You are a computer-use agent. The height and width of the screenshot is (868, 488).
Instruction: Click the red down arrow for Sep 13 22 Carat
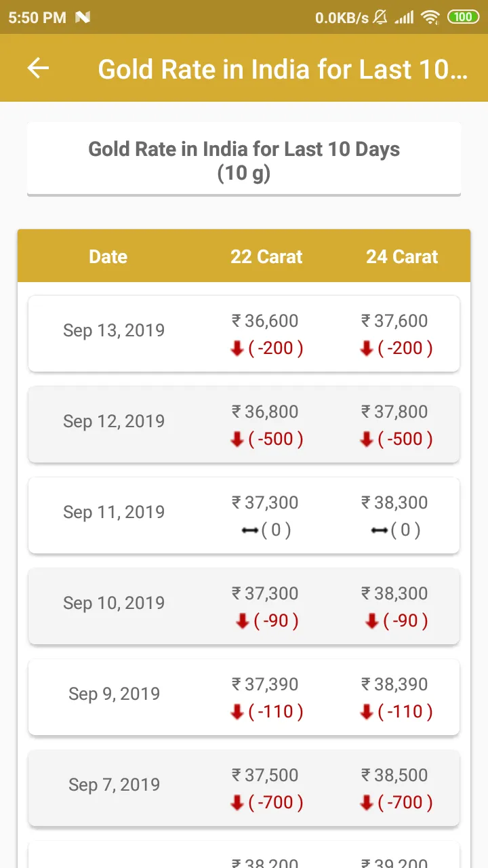(237, 349)
